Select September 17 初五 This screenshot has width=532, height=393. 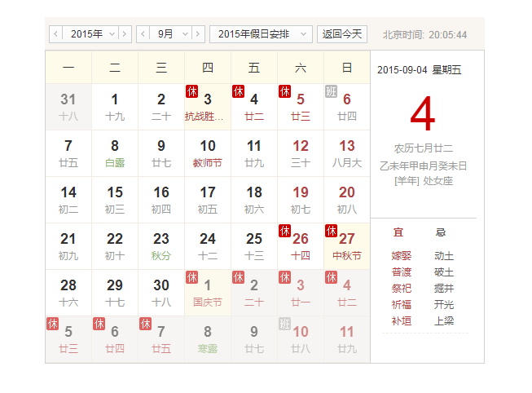208,200
